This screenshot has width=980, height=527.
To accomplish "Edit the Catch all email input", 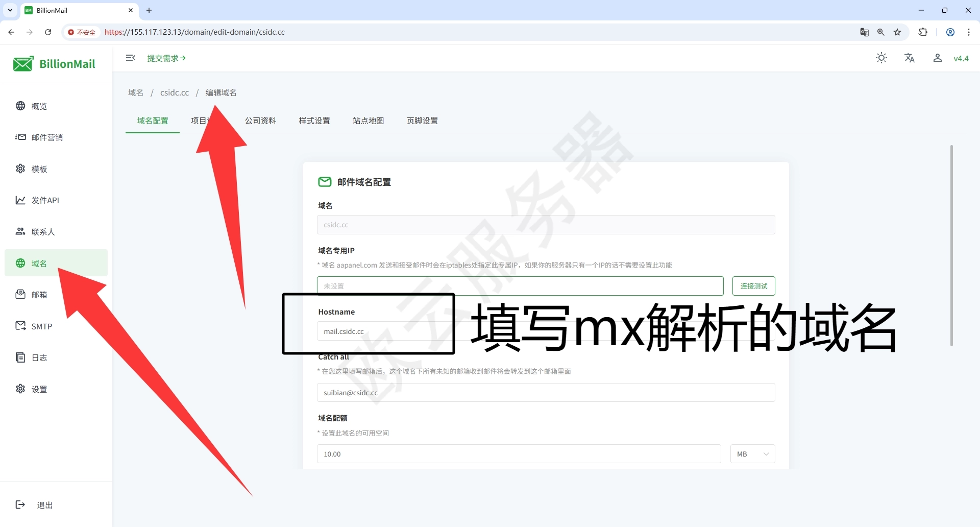I will [x=545, y=392].
